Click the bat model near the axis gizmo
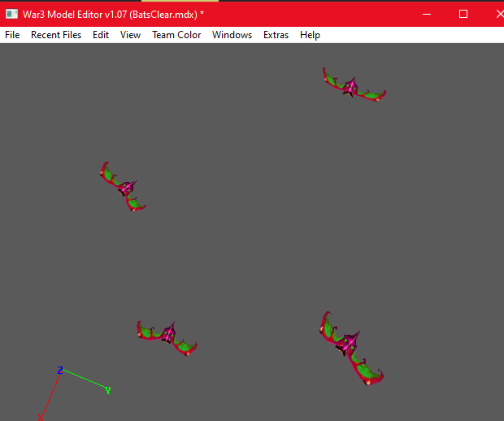The height and width of the screenshot is (421, 504). click(167, 336)
